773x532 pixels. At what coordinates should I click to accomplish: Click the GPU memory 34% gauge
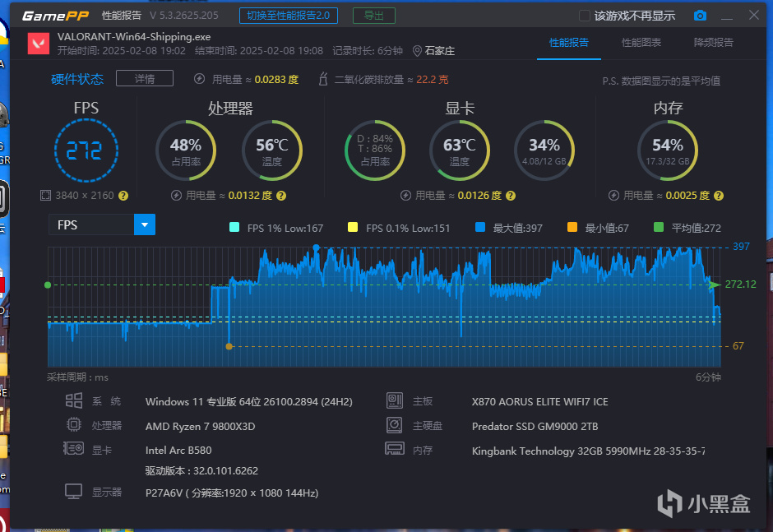coord(544,150)
